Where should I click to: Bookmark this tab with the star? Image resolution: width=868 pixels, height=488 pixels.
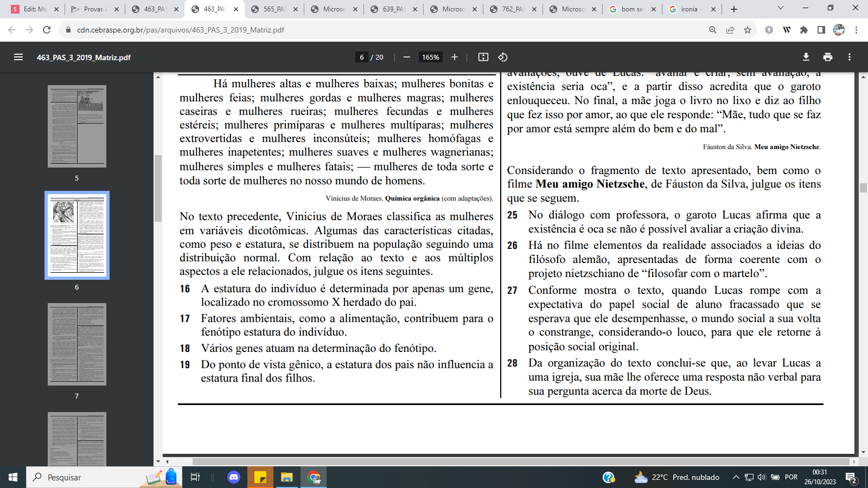point(748,30)
